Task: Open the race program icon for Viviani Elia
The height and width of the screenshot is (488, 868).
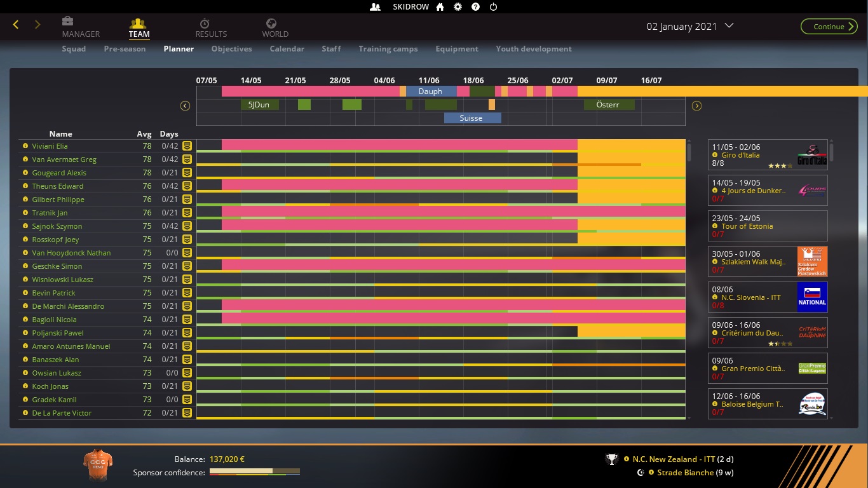Action: pyautogui.click(x=187, y=146)
